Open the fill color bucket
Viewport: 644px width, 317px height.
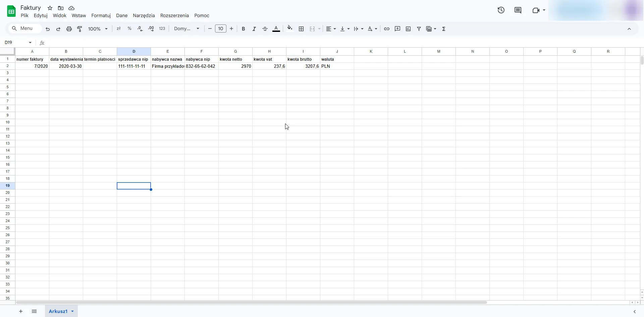pos(290,29)
